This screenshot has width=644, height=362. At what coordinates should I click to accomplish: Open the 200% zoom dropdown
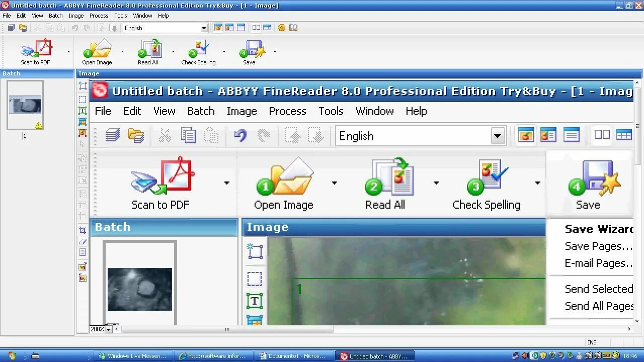(x=108, y=329)
